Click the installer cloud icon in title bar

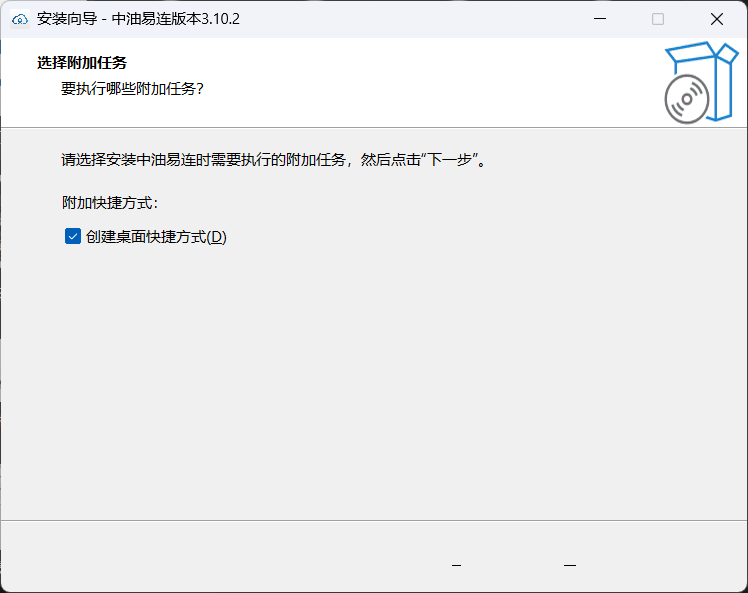[20, 20]
